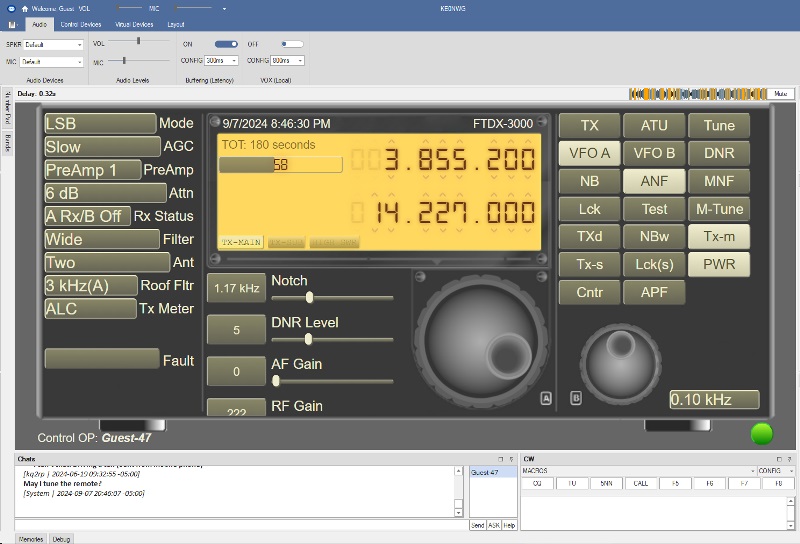The height and width of the screenshot is (544, 800).
Task: Click the Tune button
Action: click(719, 126)
